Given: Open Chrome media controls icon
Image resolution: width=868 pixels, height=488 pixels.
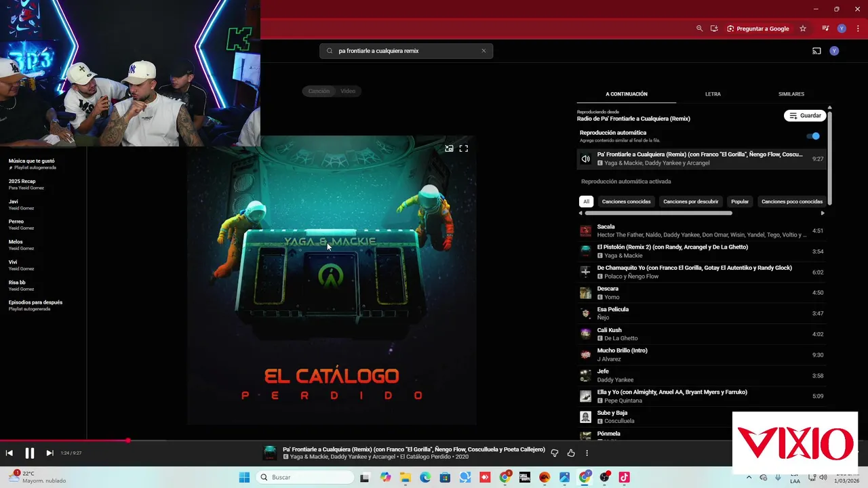Looking at the screenshot, I should coord(825,28).
